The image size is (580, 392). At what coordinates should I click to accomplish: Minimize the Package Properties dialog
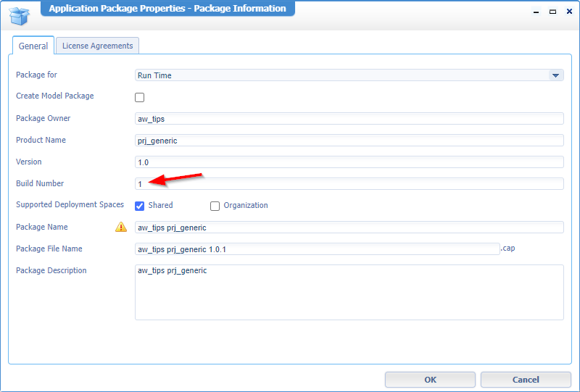537,12
